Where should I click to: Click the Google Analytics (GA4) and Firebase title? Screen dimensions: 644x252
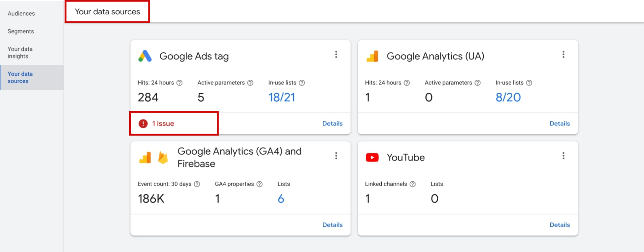pyautogui.click(x=240, y=157)
